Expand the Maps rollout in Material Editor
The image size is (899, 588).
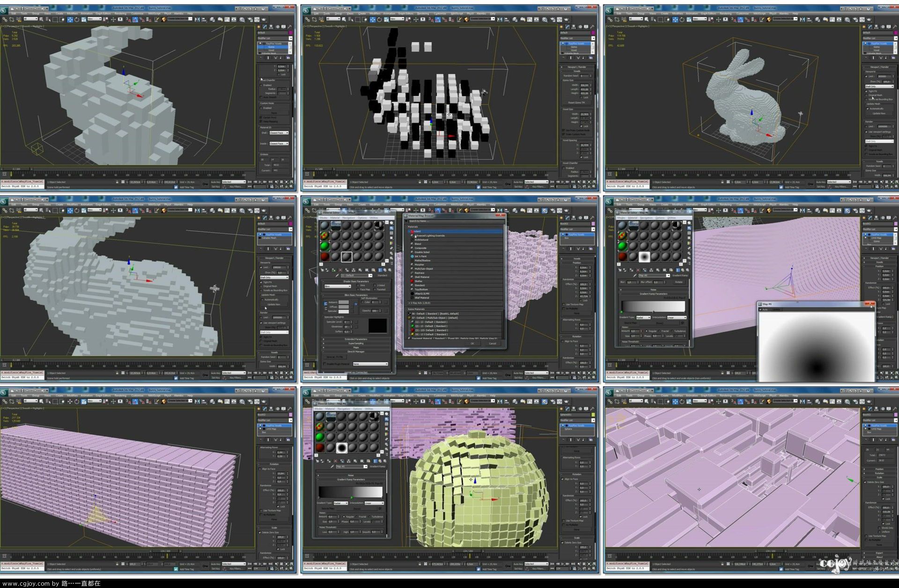(x=356, y=347)
